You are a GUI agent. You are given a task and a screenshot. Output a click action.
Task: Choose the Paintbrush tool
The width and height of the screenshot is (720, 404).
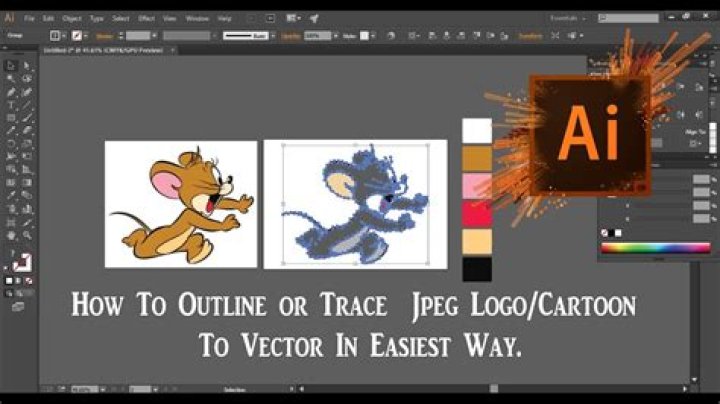tap(27, 118)
